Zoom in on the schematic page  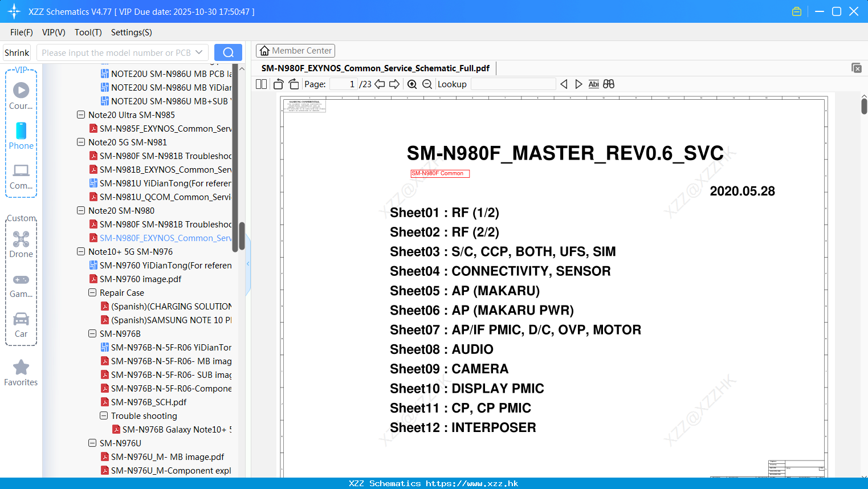(411, 84)
